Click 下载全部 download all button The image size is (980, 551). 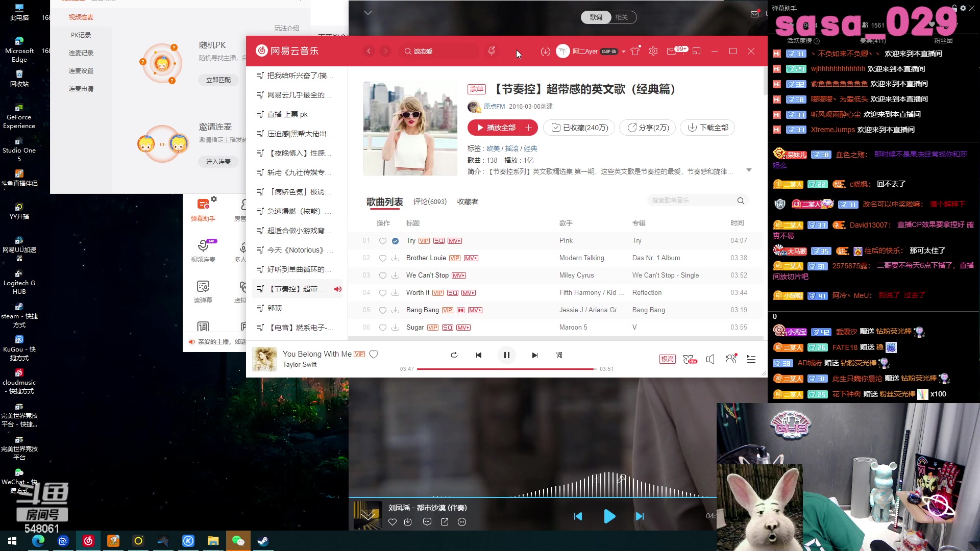[x=707, y=128]
